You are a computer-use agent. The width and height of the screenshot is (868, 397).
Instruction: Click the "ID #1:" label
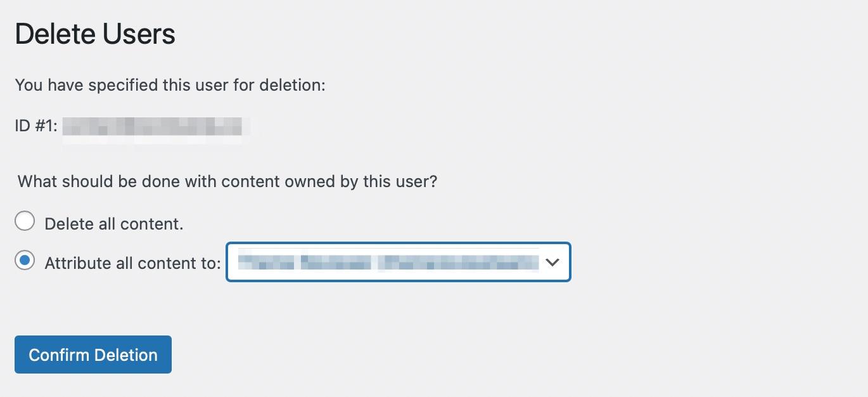point(36,126)
